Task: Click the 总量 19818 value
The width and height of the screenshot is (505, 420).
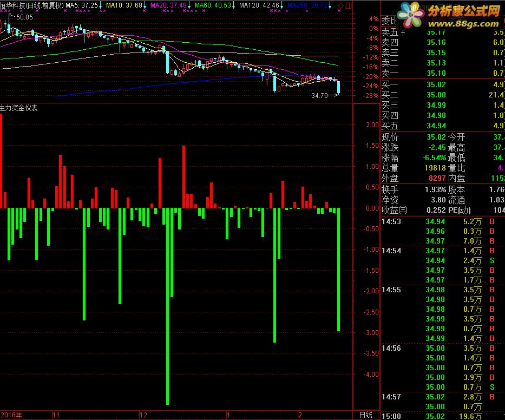Action: click(435, 168)
